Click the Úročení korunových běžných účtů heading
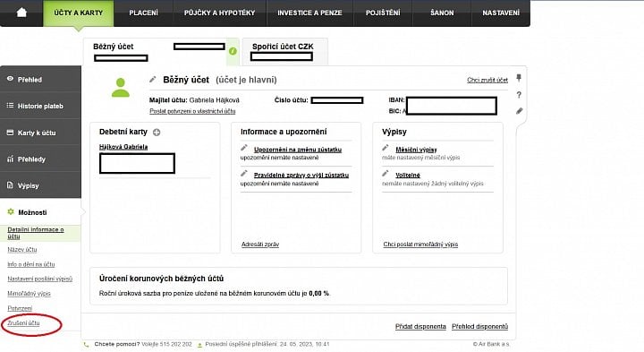The height and width of the screenshot is (352, 644). (161, 279)
